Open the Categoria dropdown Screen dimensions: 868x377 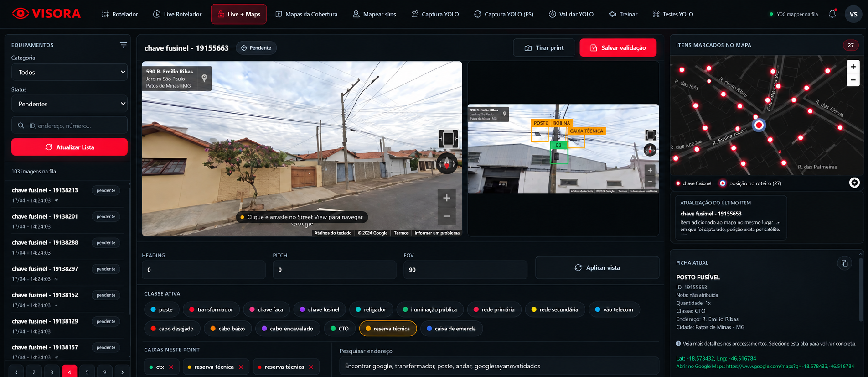coord(69,72)
